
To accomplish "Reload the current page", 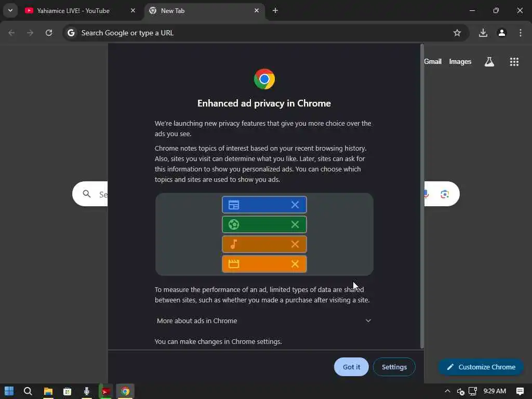I will point(49,33).
